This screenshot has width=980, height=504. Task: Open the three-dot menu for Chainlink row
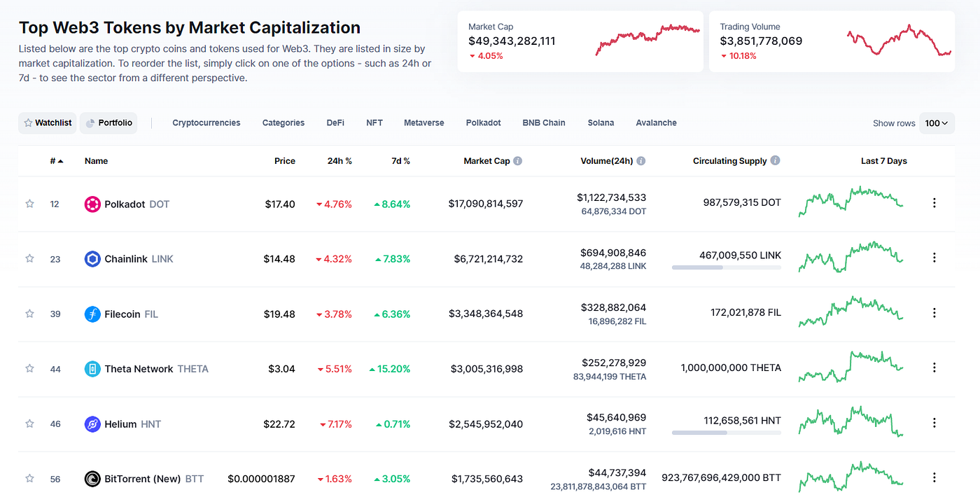click(x=934, y=258)
